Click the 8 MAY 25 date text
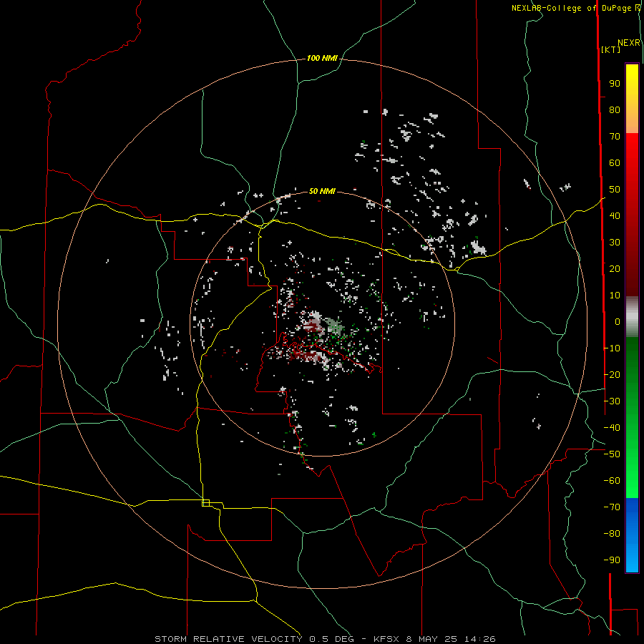The image size is (644, 644). [x=431, y=639]
